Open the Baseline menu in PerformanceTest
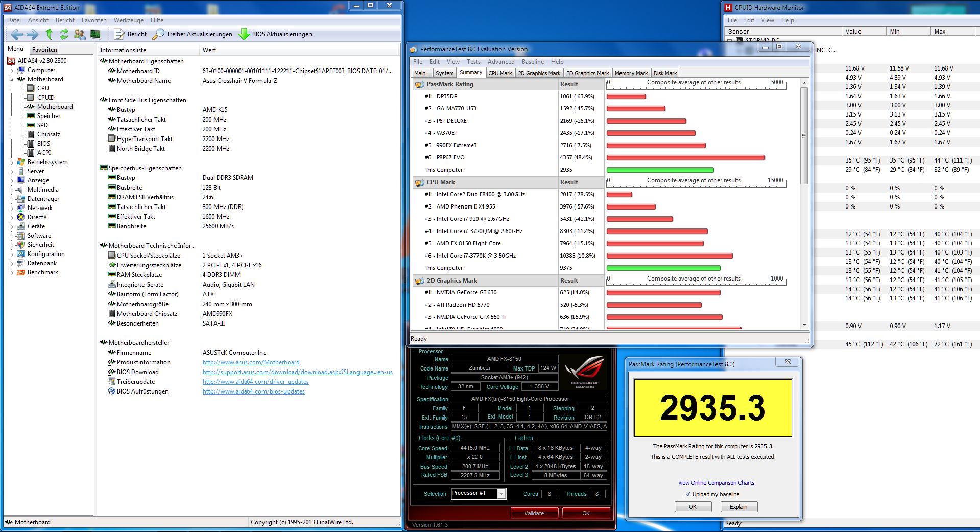This screenshot has height=532, width=980. (x=533, y=62)
